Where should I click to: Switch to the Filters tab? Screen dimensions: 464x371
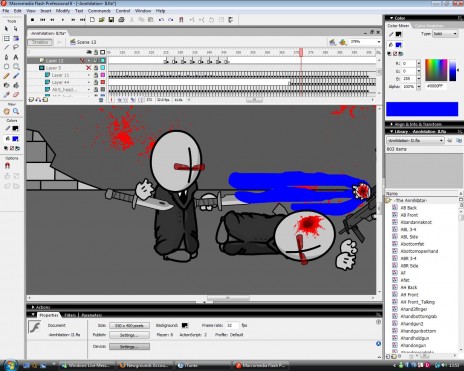pos(70,315)
